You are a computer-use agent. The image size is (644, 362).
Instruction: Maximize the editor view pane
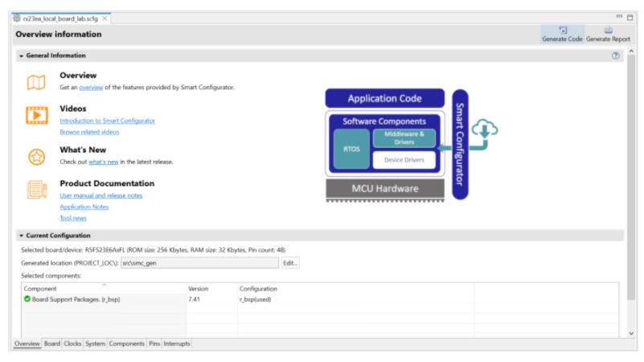pyautogui.click(x=630, y=17)
